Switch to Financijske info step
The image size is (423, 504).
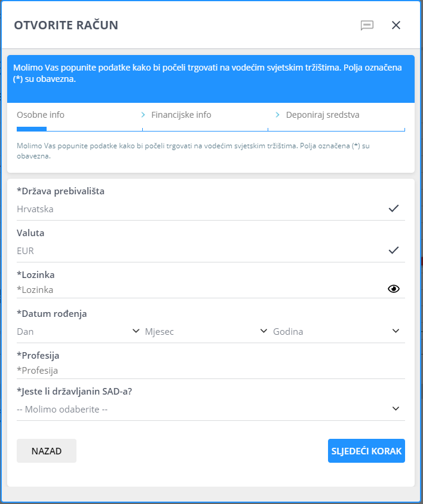pyautogui.click(x=181, y=115)
